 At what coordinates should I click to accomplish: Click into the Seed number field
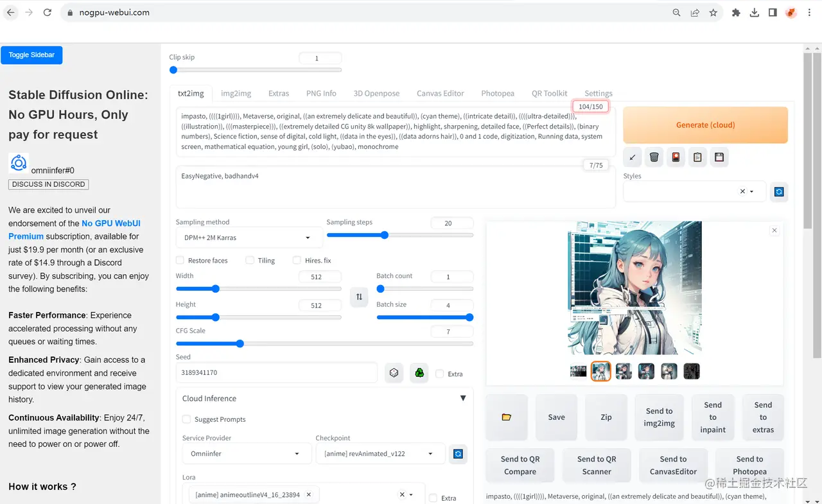point(276,372)
